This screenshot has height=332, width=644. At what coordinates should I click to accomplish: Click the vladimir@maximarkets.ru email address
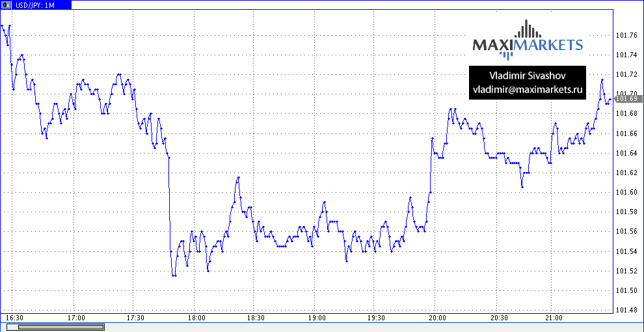527,89
